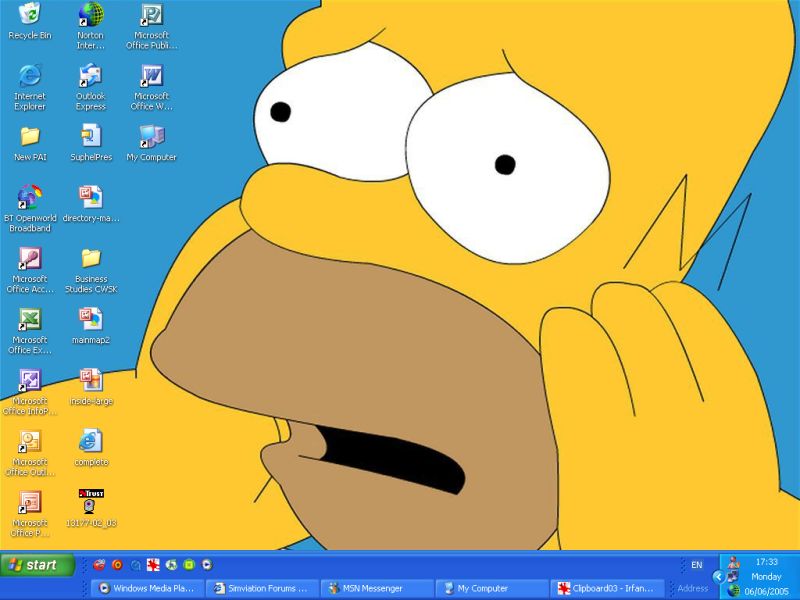Select the mainmap2 file icon

(90, 320)
